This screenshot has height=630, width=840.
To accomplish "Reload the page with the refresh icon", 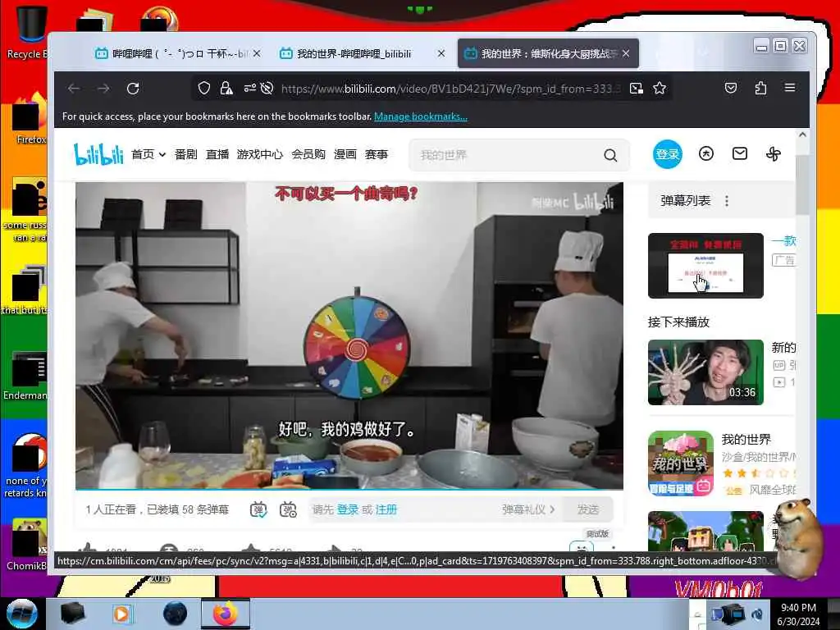I will pyautogui.click(x=133, y=89).
